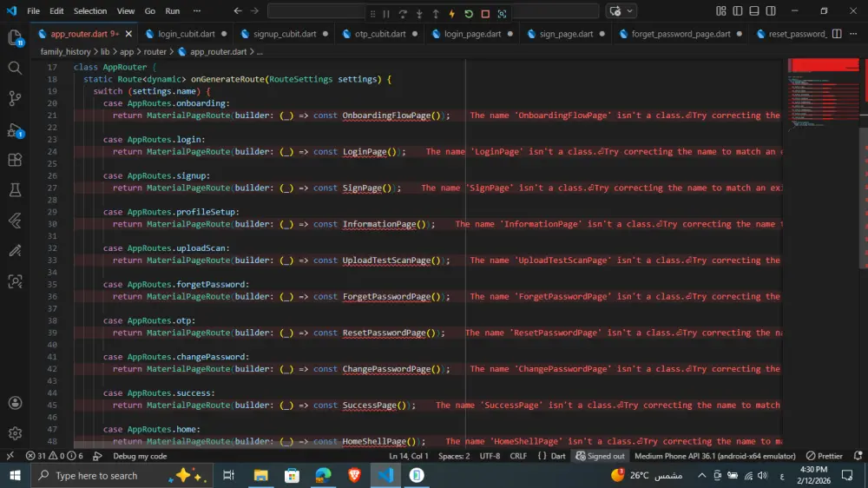Viewport: 868px width, 488px height.
Task: Pause the debug session
Action: [386, 13]
